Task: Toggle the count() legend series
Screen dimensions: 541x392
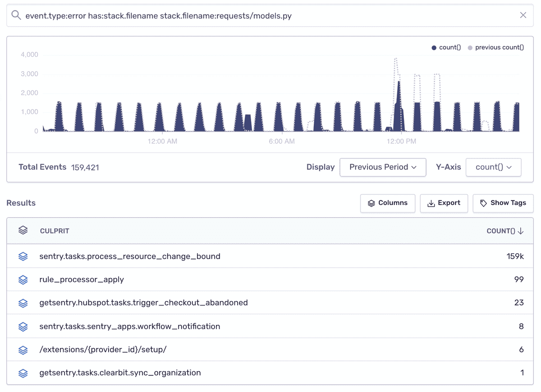Action: pos(446,47)
